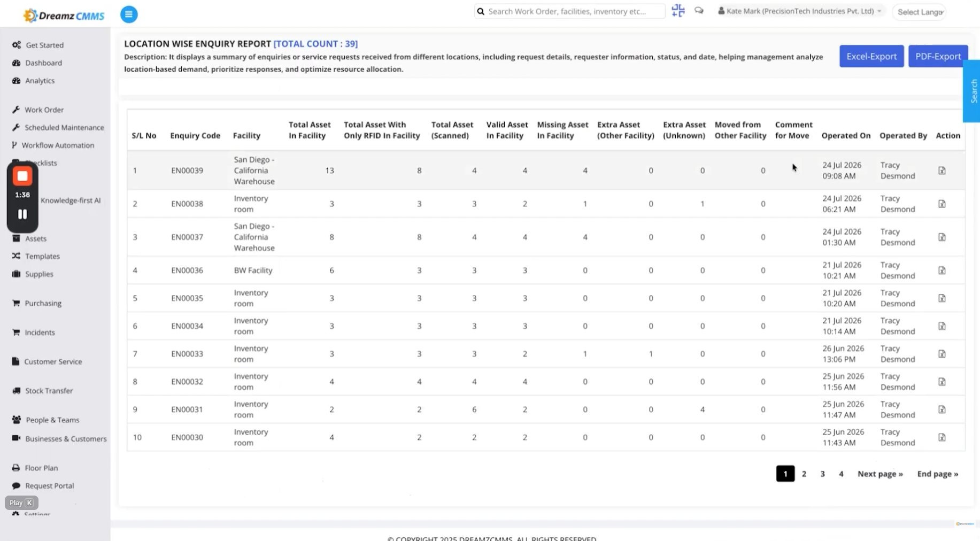Open action document icon for EN00030
This screenshot has width=980, height=541.
coord(942,437)
